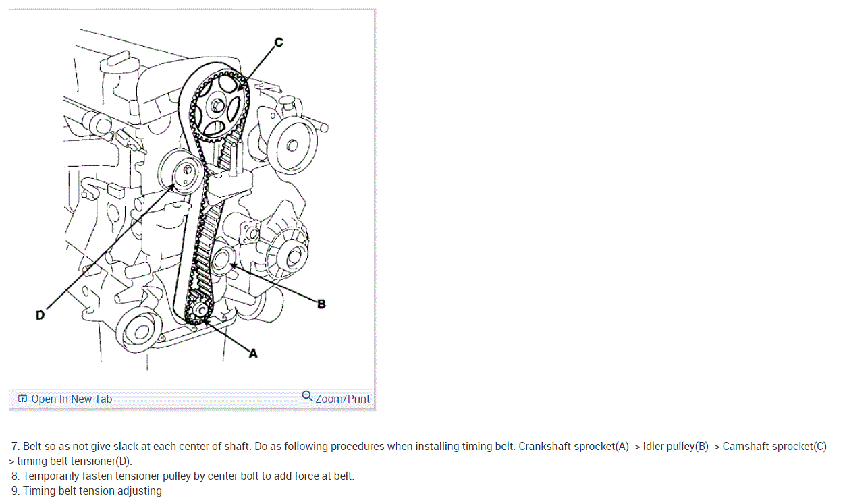Click the 'Idler pulley(B)' text in step 7
845x504 pixels.
click(x=676, y=447)
